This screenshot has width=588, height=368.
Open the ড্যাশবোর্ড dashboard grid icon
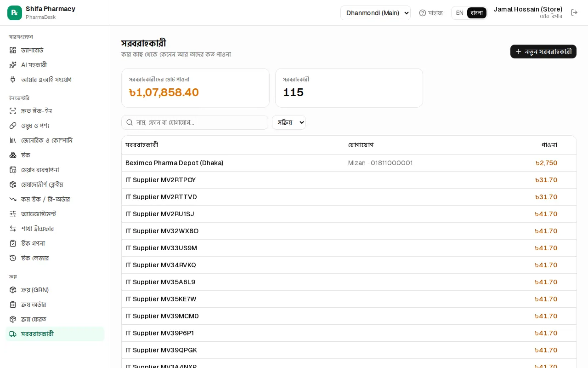13,50
